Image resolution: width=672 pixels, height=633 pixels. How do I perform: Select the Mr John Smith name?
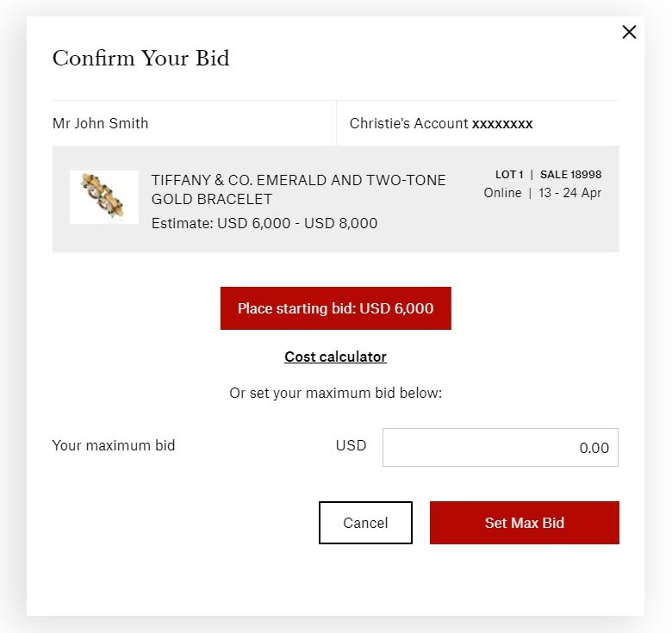[100, 123]
